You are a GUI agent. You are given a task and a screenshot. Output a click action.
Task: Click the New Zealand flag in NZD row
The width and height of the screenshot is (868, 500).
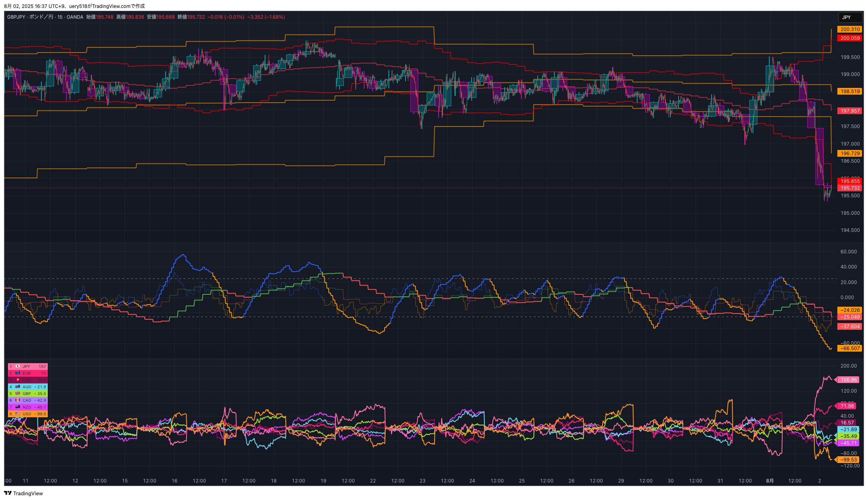(18, 407)
